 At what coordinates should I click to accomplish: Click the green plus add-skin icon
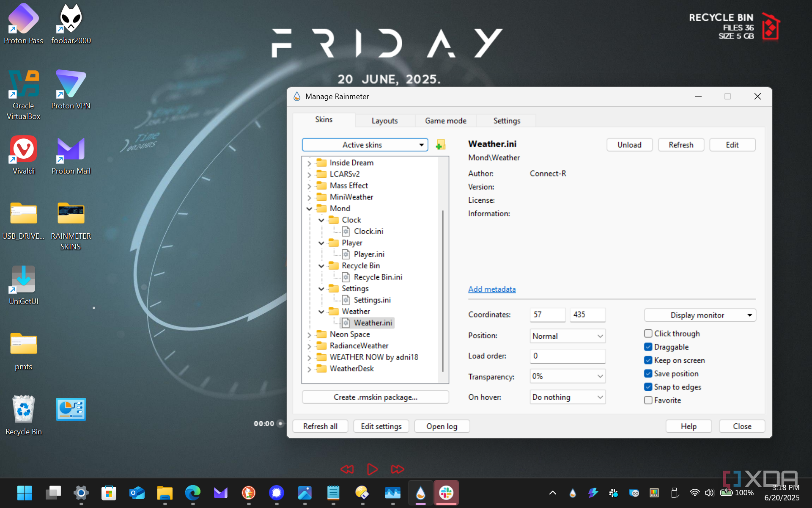point(440,145)
